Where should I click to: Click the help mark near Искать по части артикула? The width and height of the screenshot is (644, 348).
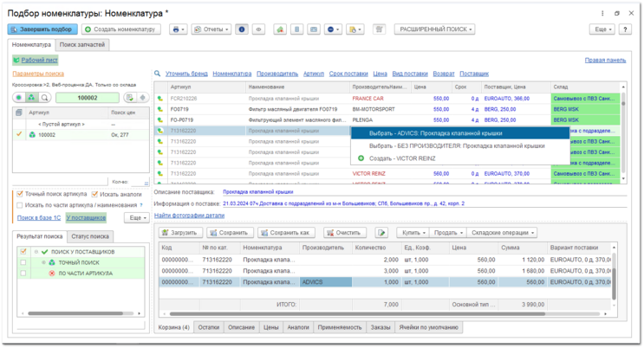(x=141, y=205)
